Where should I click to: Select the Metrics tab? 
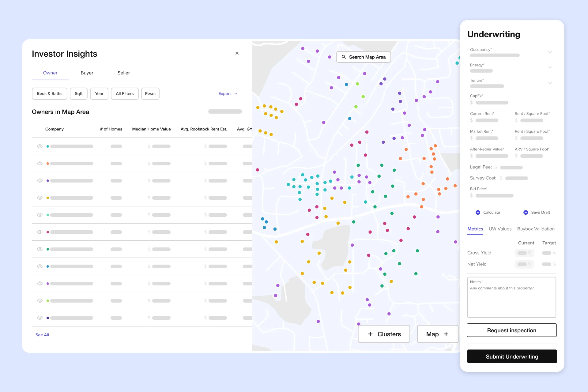475,229
